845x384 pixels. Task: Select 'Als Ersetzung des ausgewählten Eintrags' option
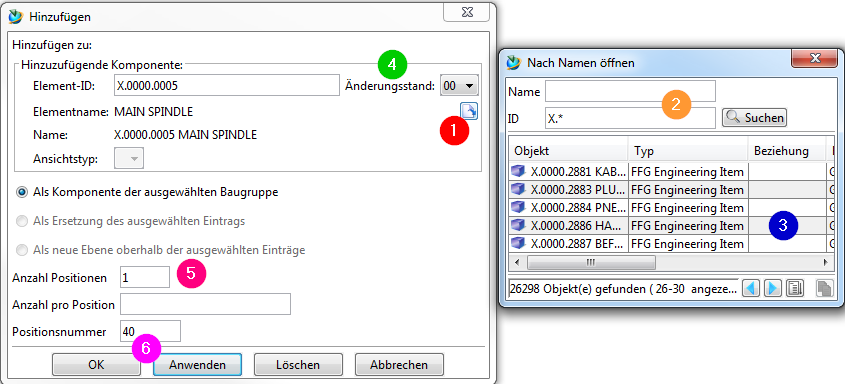pyautogui.click(x=23, y=221)
